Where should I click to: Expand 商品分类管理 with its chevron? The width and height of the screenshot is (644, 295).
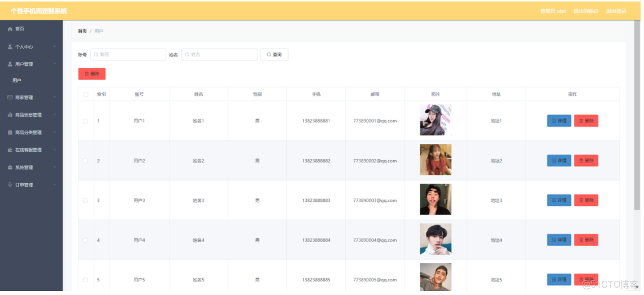(55, 132)
